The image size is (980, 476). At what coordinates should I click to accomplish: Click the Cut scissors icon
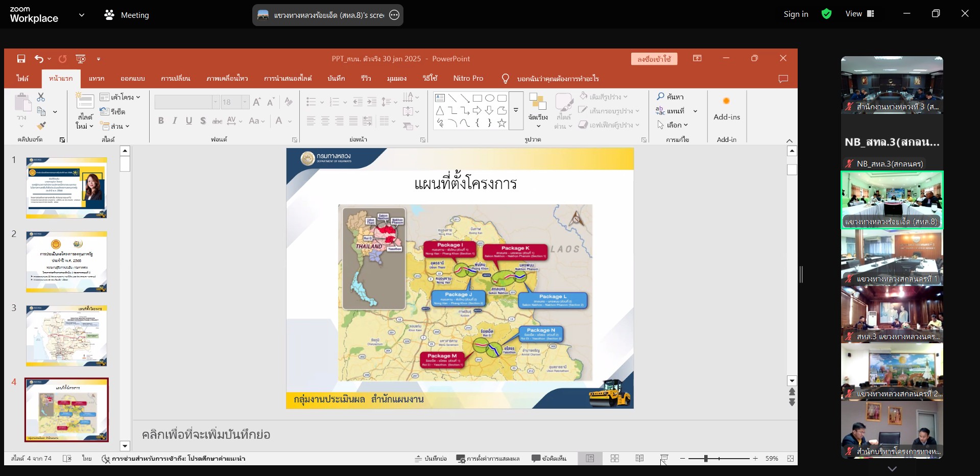(41, 97)
